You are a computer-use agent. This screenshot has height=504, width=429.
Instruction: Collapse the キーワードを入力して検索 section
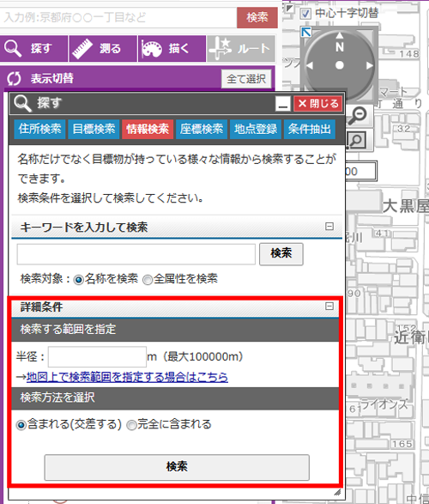pos(329,227)
